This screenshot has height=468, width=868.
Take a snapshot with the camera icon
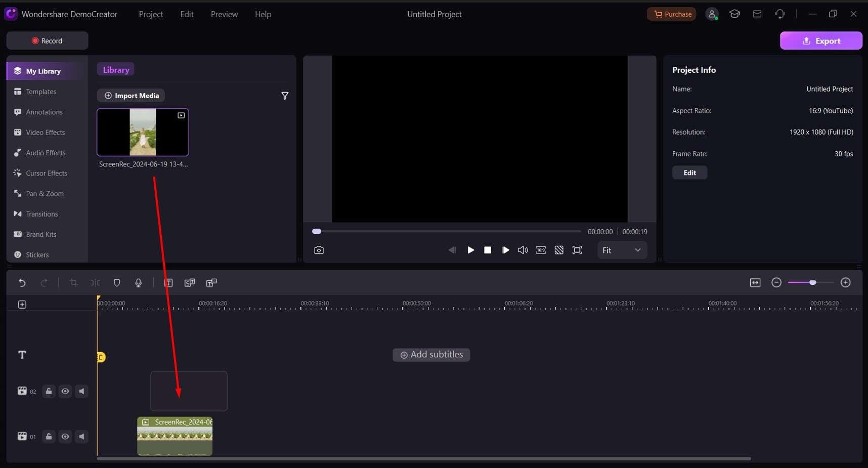[x=319, y=250]
